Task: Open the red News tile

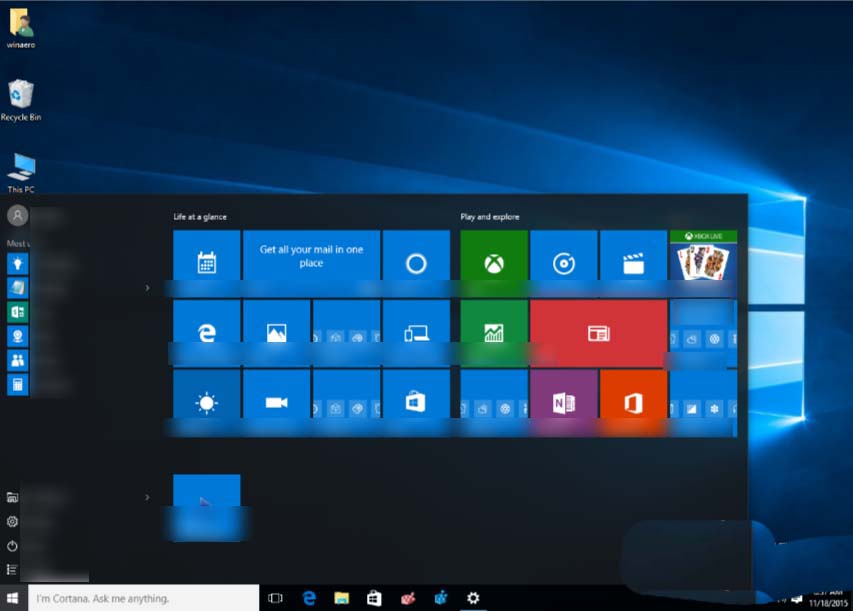Action: (x=598, y=333)
